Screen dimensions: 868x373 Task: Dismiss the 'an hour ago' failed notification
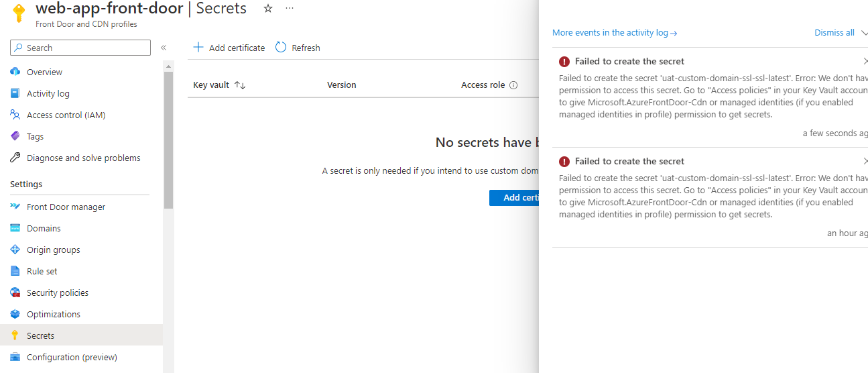(x=865, y=161)
